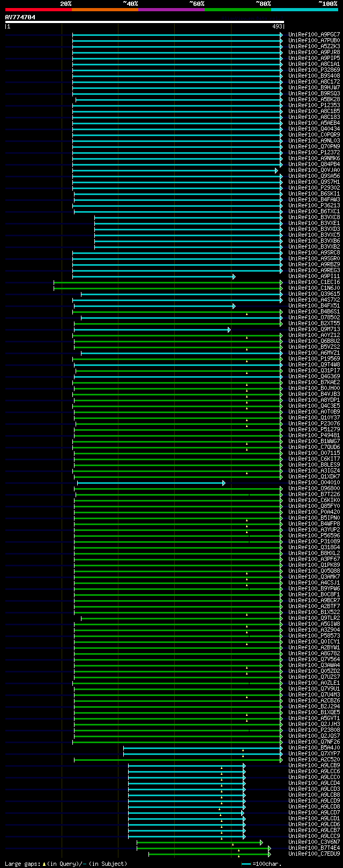Click label UniRef100_Q318G4
The width and height of the screenshot is (343, 868).
[314, 547]
